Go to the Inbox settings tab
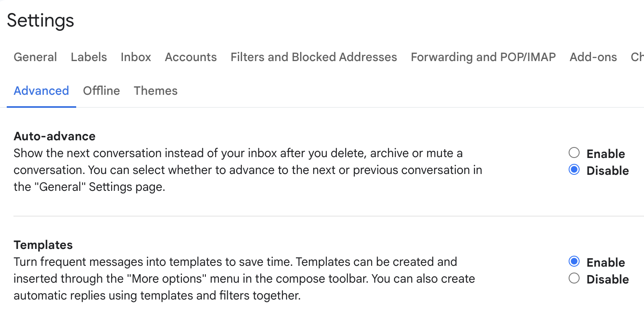This screenshot has width=644, height=321. coord(136,57)
